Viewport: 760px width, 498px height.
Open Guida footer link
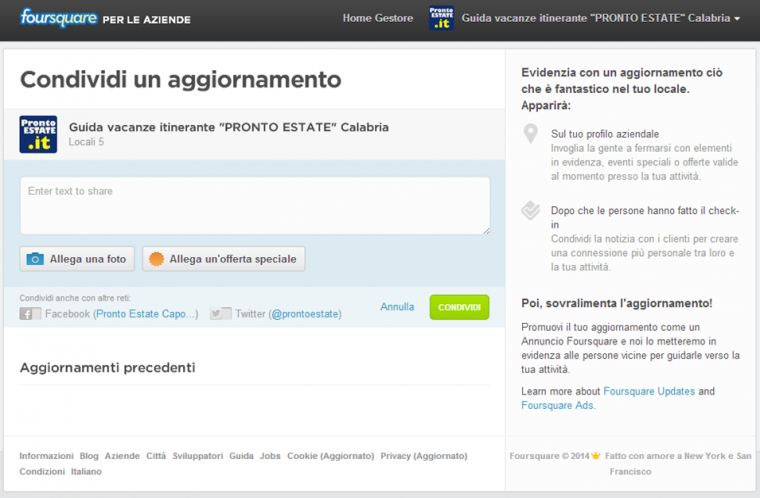click(241, 456)
